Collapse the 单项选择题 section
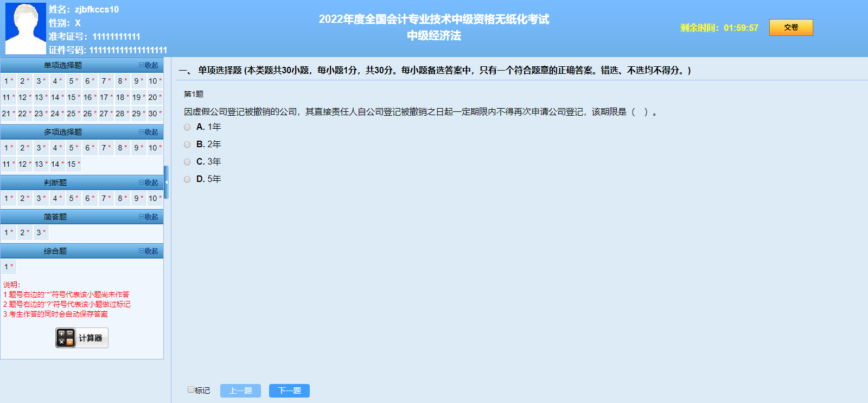Screen dimensions: 868x403 (x=148, y=65)
